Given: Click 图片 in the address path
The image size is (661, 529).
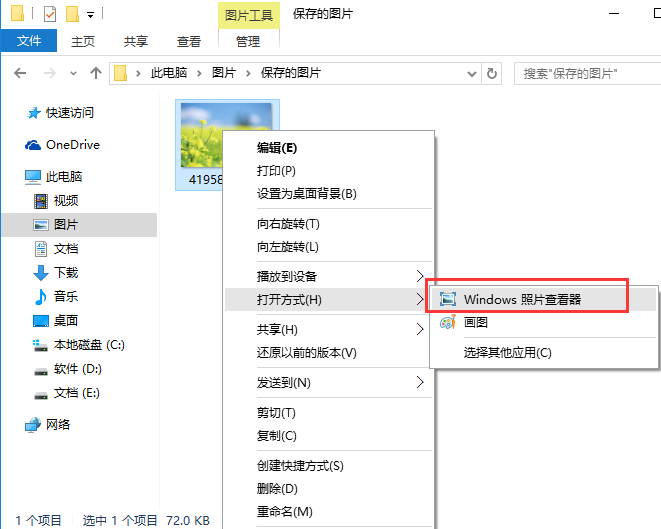Looking at the screenshot, I should click(223, 73).
